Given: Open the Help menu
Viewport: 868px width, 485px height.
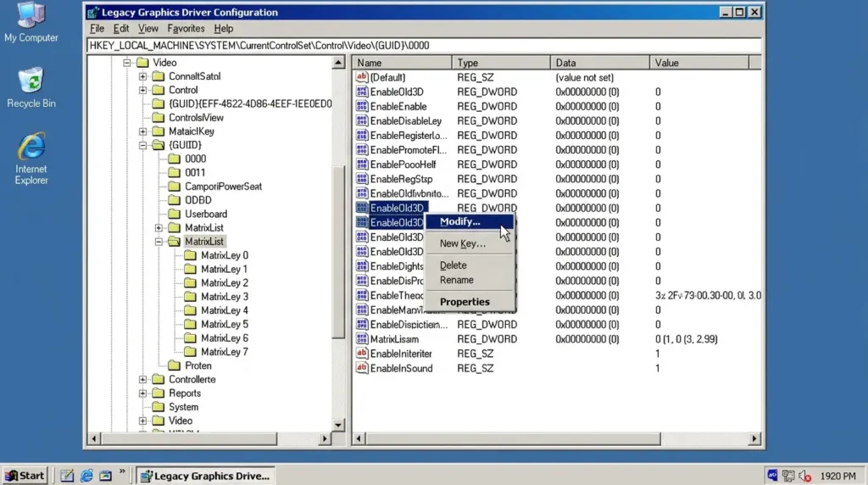Looking at the screenshot, I should tap(224, 28).
